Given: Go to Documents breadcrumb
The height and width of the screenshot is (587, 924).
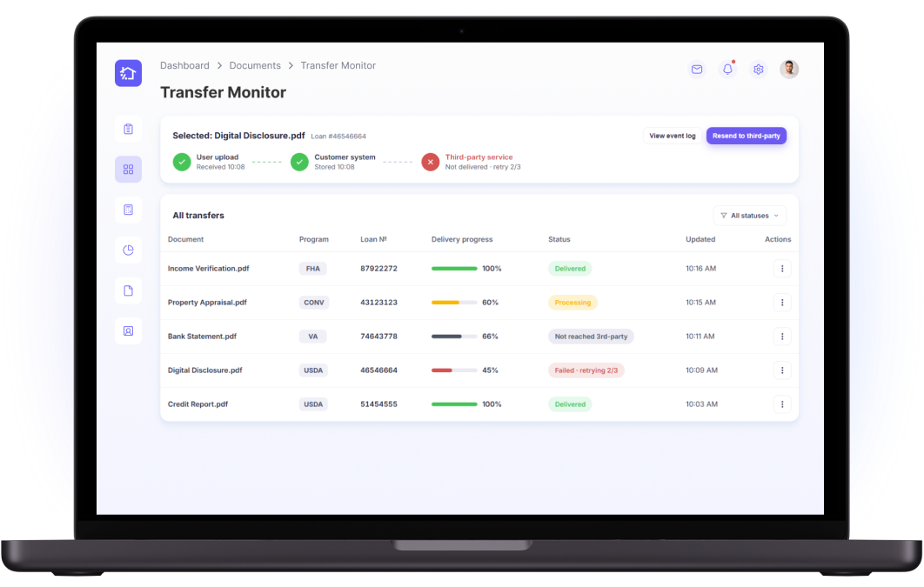Looking at the screenshot, I should coord(255,65).
